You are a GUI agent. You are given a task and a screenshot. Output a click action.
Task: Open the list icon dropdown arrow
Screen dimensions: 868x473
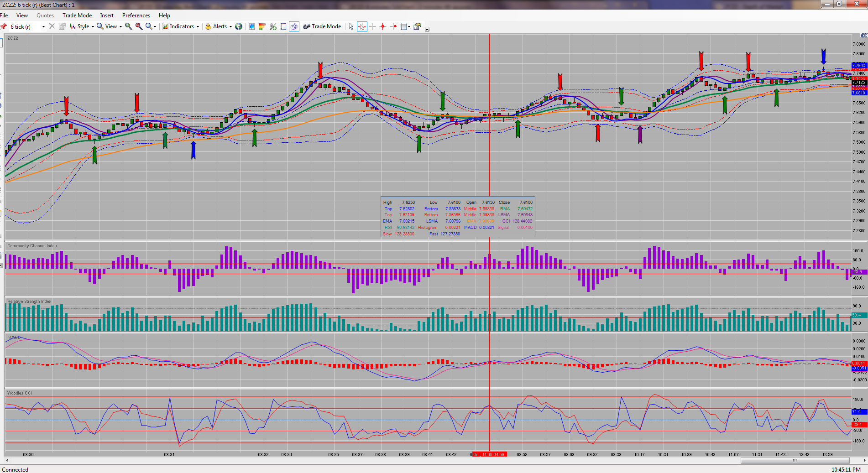click(409, 26)
